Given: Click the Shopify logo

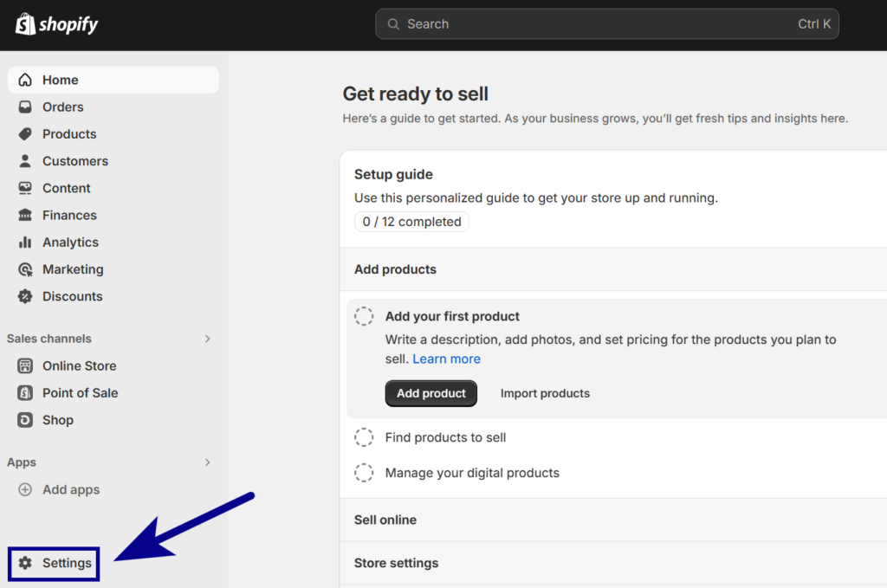Looking at the screenshot, I should pos(56,24).
